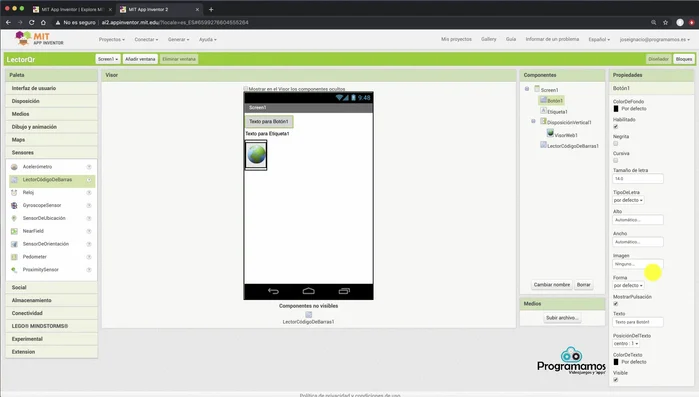Image resolution: width=699 pixels, height=397 pixels.
Task: Open the browser home page icon
Action: coord(43,22)
